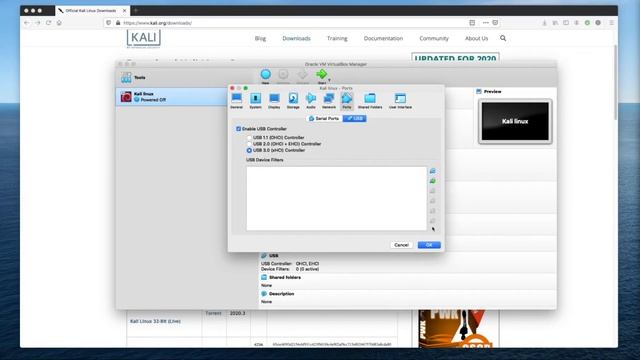The height and width of the screenshot is (360, 640).
Task: Click move USB filter up icon
Action: 433,211
